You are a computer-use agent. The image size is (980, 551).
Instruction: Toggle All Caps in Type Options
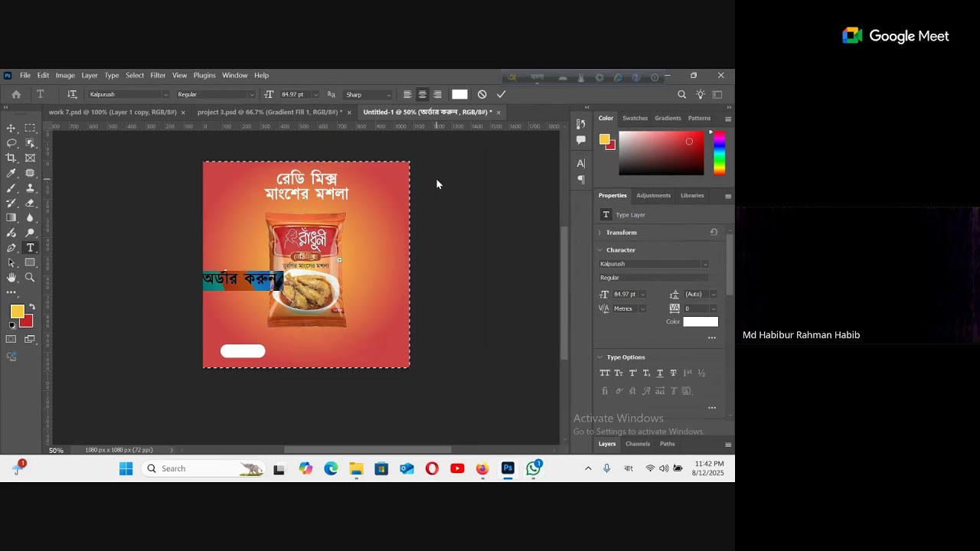point(605,373)
